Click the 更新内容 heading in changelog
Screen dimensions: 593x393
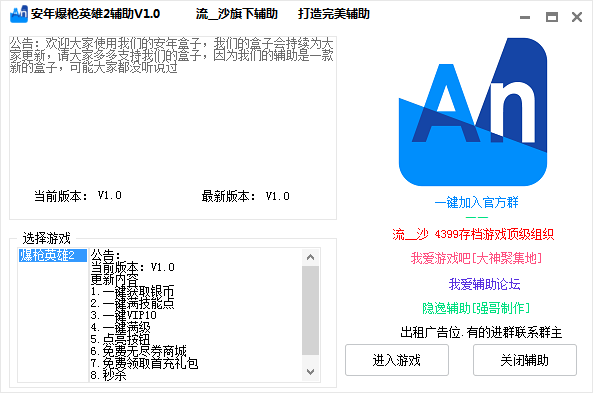tap(114, 280)
